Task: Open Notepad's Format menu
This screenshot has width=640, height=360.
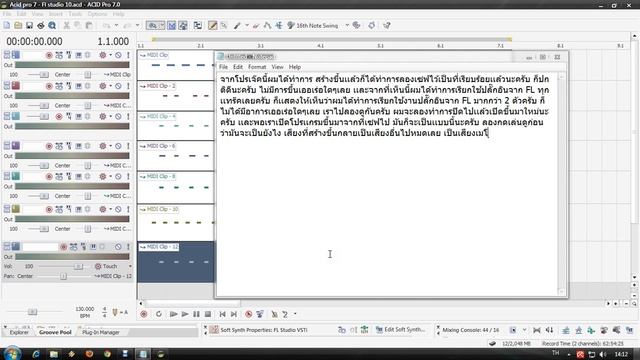Action: [x=257, y=67]
